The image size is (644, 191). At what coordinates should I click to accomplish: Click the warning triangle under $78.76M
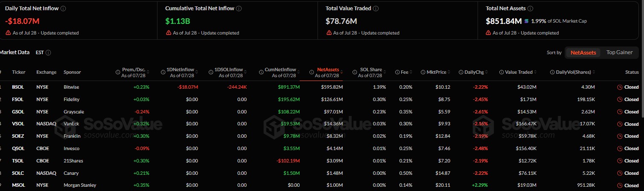click(x=329, y=33)
